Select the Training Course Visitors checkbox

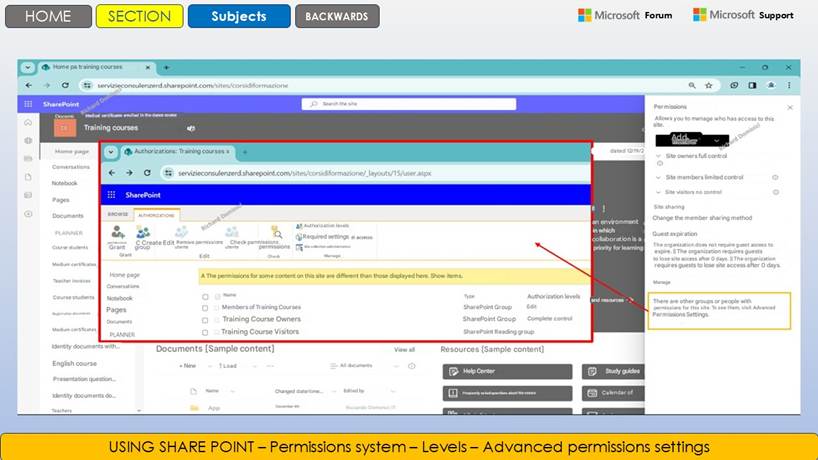pyautogui.click(x=205, y=332)
